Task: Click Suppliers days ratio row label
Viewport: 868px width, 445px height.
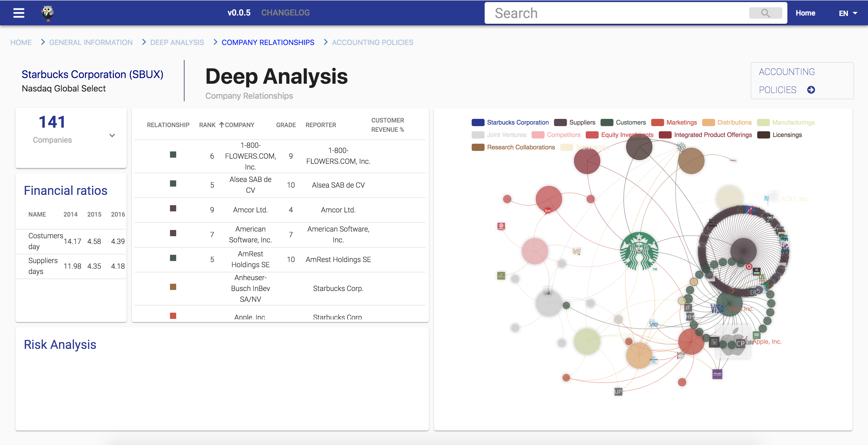Action: pos(43,266)
